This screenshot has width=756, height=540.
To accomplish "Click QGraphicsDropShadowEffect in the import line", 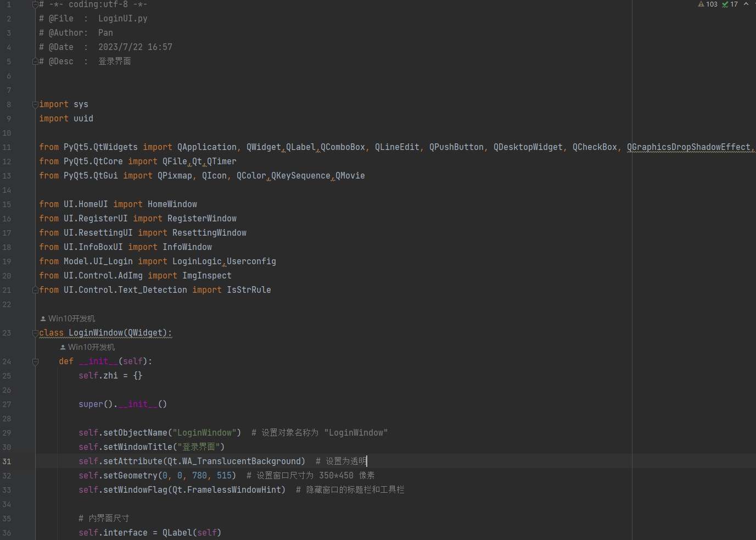I will pyautogui.click(x=688, y=147).
